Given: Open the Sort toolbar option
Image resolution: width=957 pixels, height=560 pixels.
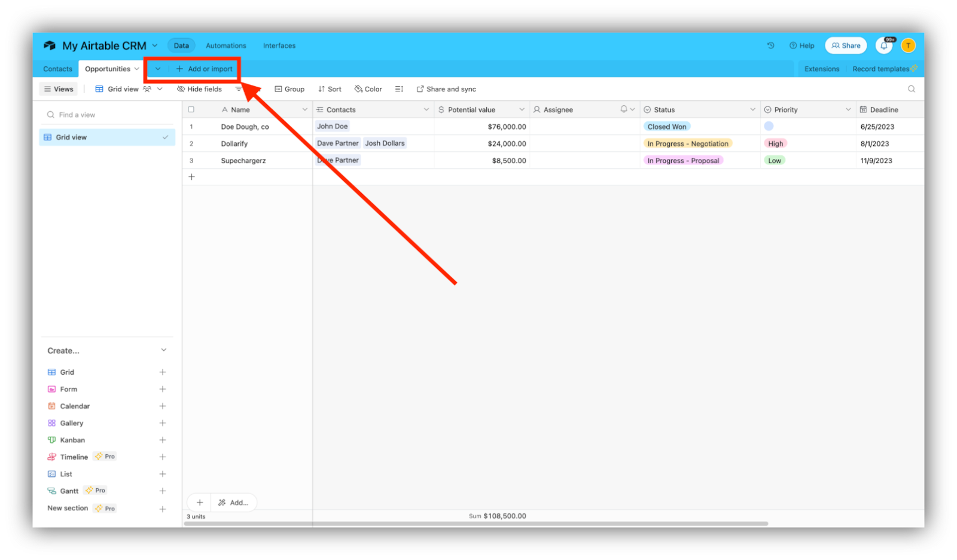Looking at the screenshot, I should click(330, 89).
